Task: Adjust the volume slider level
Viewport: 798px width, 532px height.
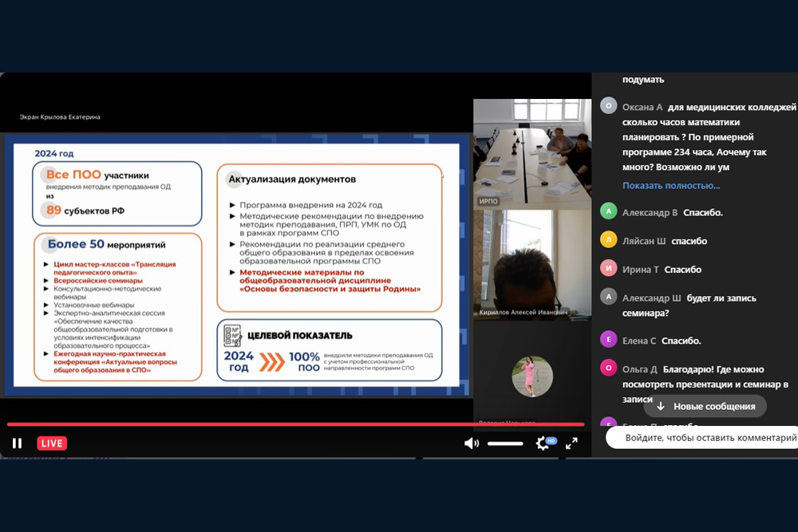Action: (x=505, y=443)
